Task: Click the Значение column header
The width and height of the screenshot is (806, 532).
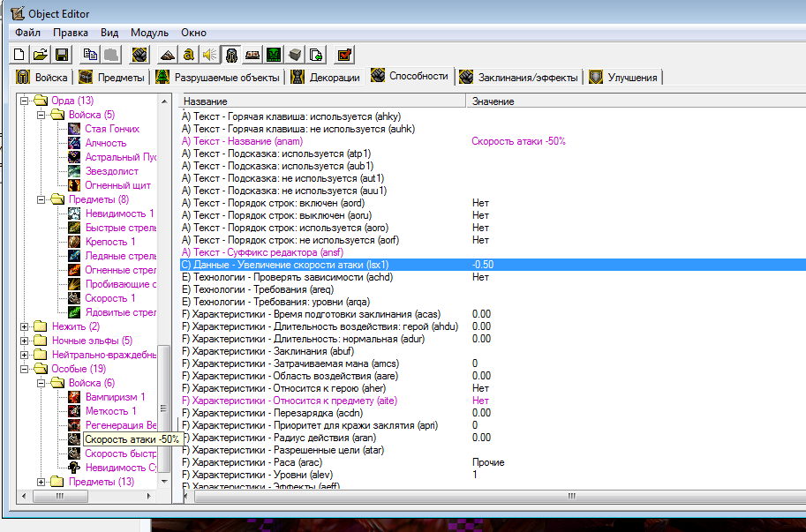Action: 636,101
